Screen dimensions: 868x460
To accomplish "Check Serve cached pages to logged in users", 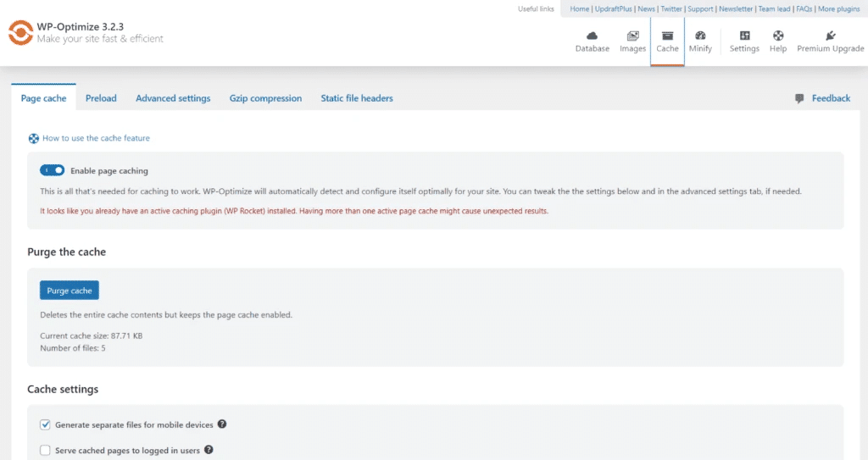I will click(46, 451).
